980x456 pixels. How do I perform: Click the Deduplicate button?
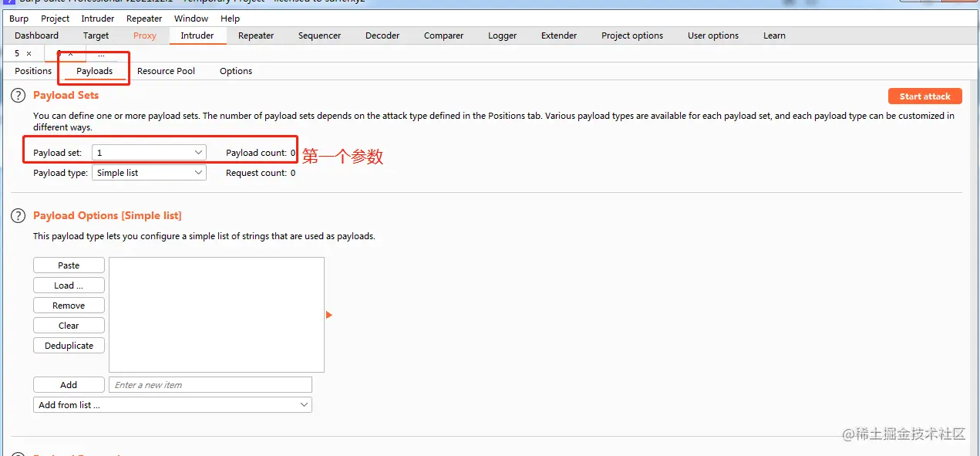[69, 346]
